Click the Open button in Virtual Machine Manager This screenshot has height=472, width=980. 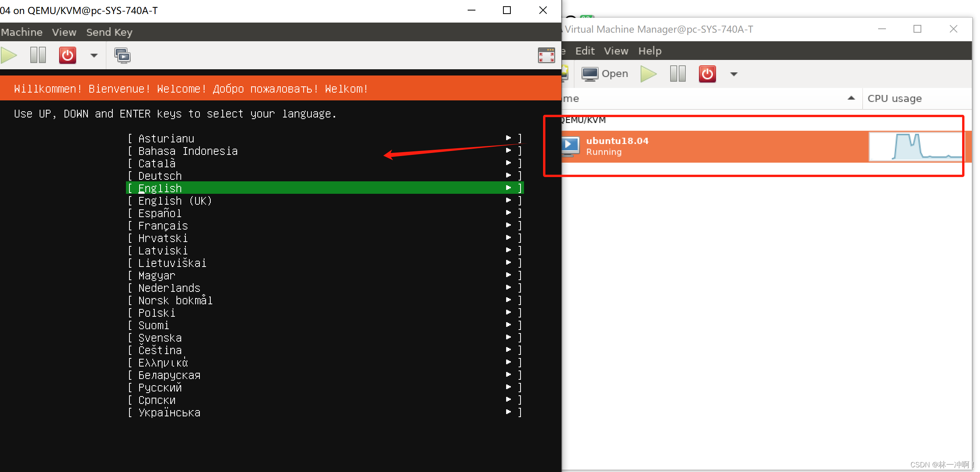pyautogui.click(x=605, y=73)
